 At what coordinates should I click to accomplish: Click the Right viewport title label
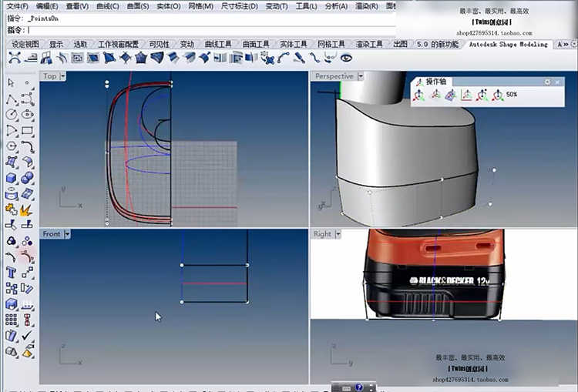322,233
